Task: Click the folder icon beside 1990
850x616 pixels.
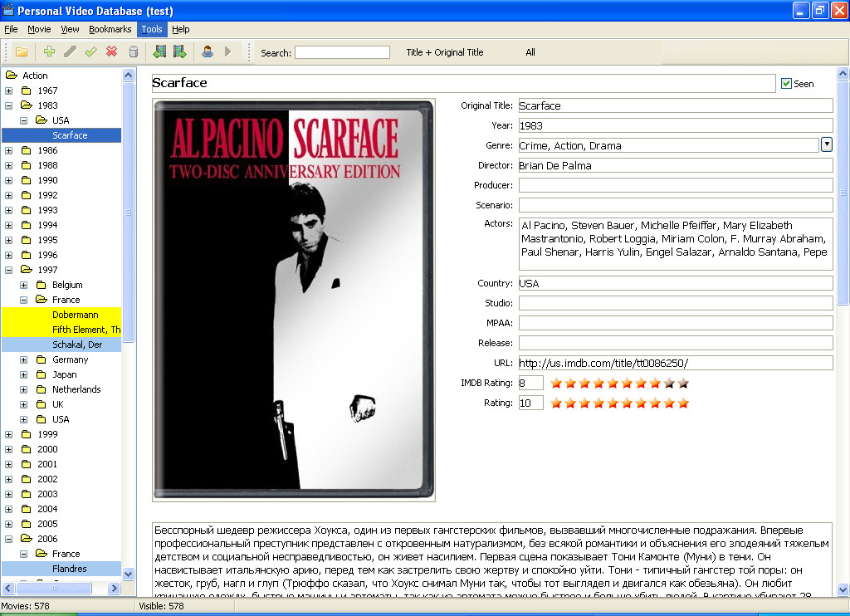Action: (26, 180)
